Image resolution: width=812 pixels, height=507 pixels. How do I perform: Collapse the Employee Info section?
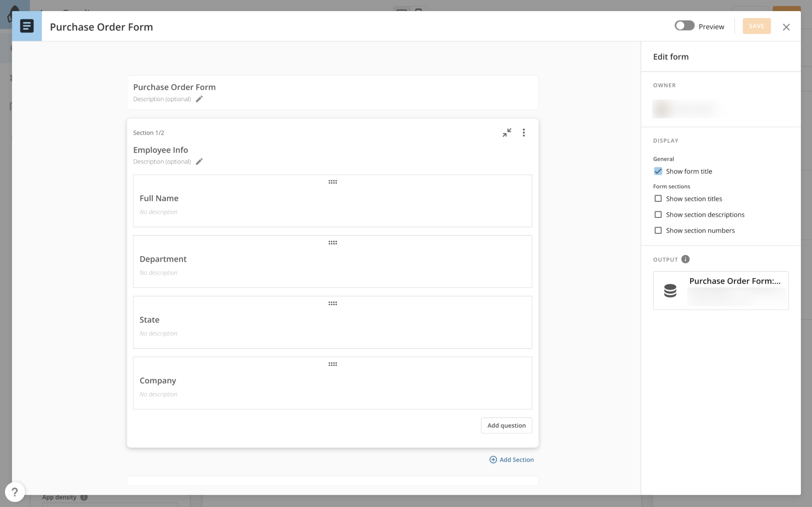[x=506, y=132]
